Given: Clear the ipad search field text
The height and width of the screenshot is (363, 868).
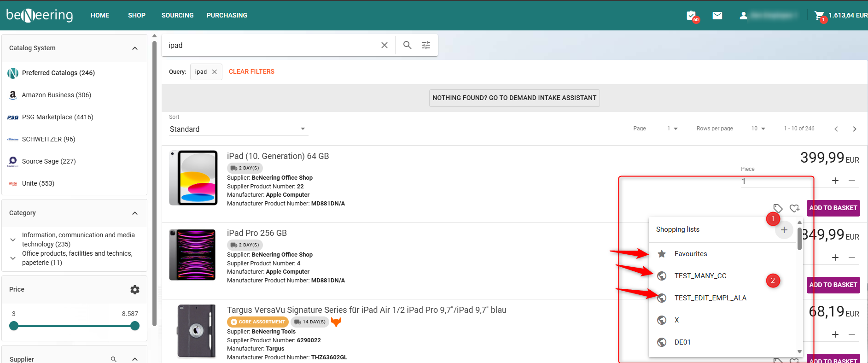Looking at the screenshot, I should 384,45.
